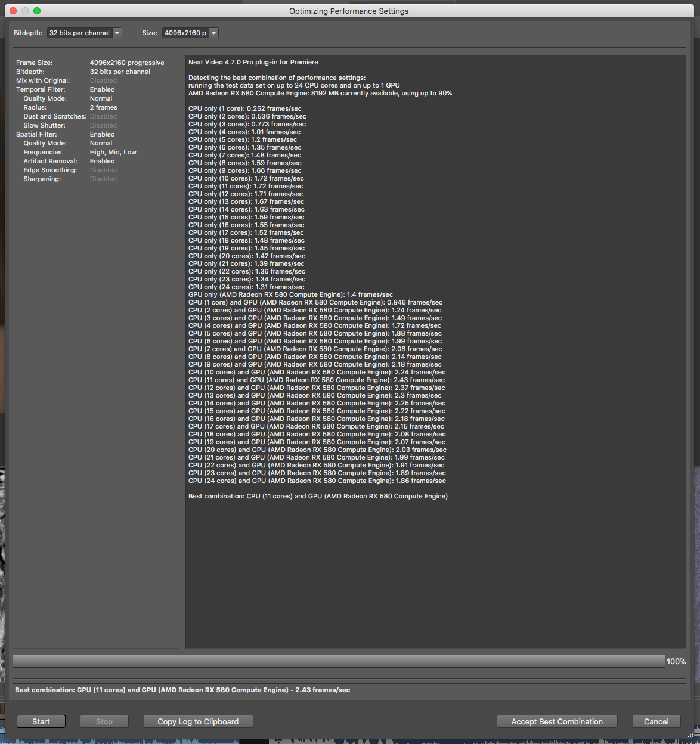Click the "Optimizing Performance Settings" title bar text

pyautogui.click(x=349, y=11)
